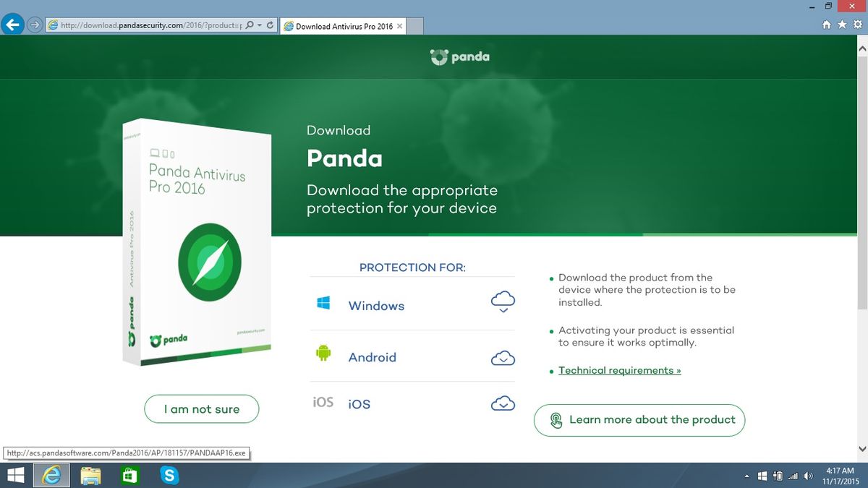Open File Explorer from taskbar
Screen dimensions: 868x488
pos(91,476)
